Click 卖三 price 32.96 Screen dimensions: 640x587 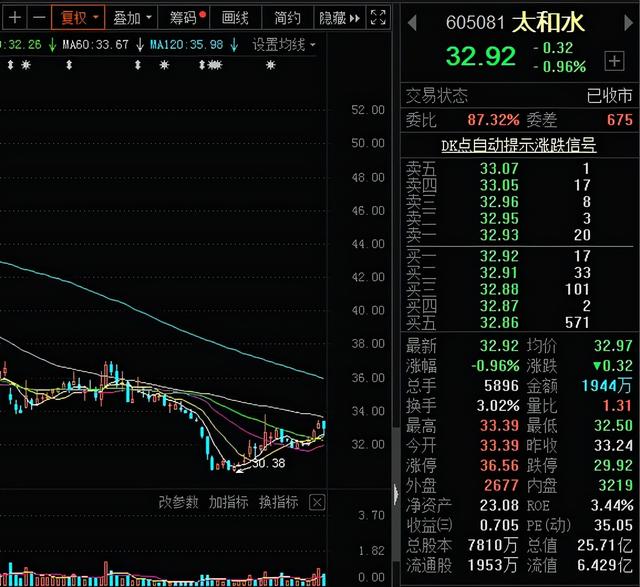499,202
